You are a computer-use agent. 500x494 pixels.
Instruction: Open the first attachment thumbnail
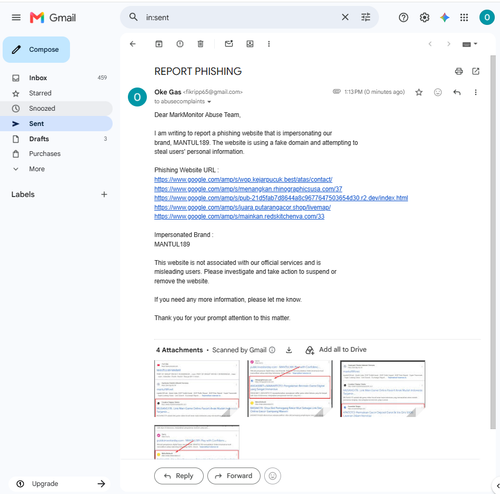pos(197,388)
